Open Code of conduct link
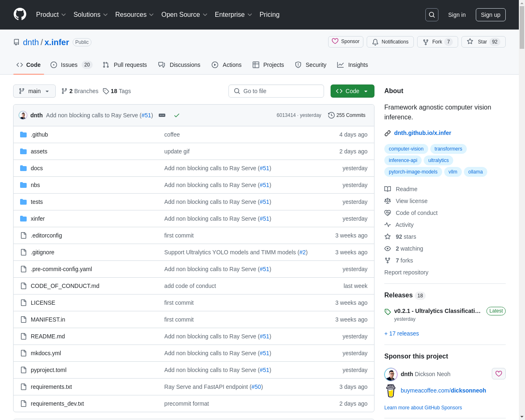The image size is (525, 420). [411, 213]
